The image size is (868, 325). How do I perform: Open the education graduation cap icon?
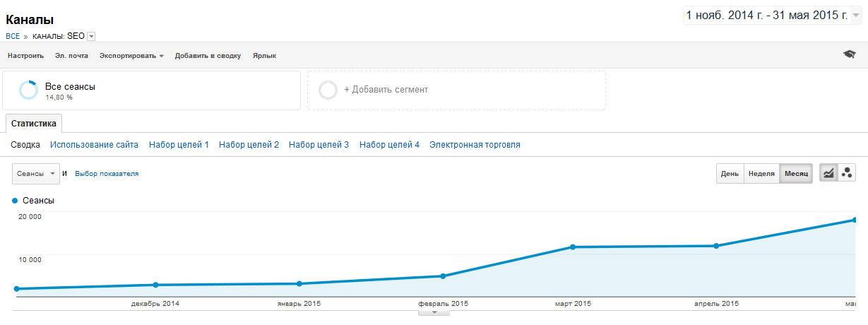coord(849,54)
